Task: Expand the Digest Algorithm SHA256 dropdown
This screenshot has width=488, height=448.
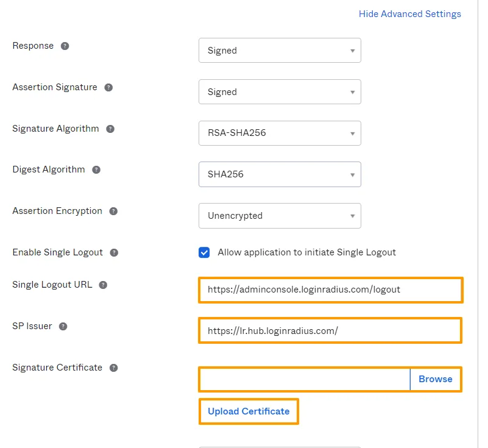Action: pyautogui.click(x=280, y=174)
